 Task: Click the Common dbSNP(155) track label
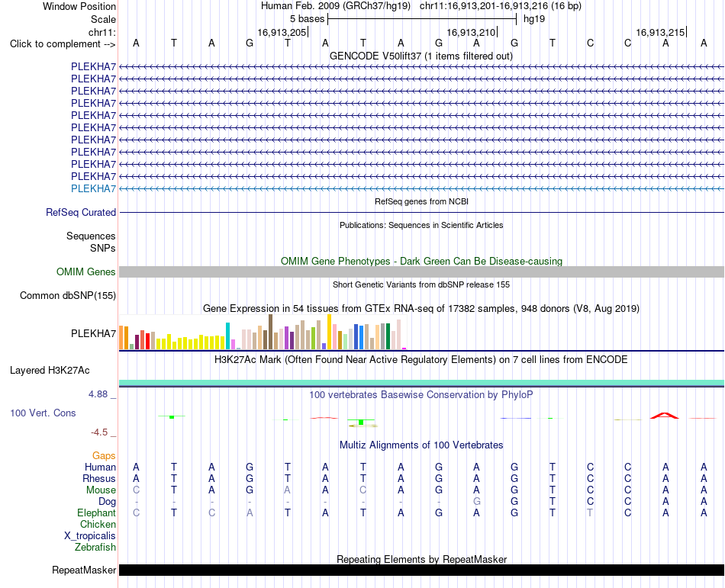[68, 296]
